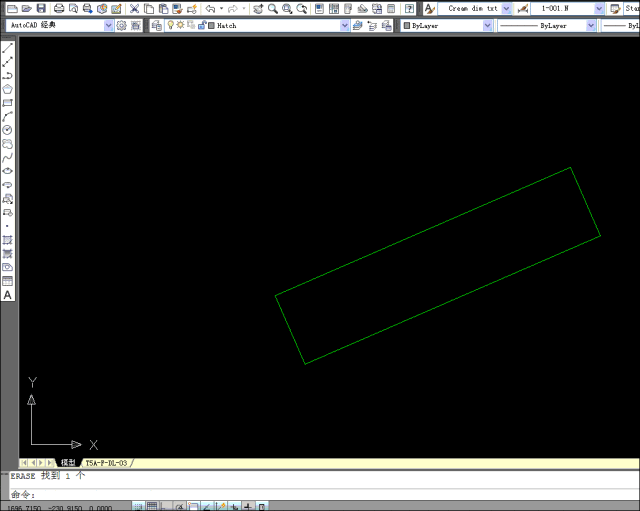Screen dimensions: 640x511
Task: Toggle the light bulb layer on/off icon
Action: 171,25
